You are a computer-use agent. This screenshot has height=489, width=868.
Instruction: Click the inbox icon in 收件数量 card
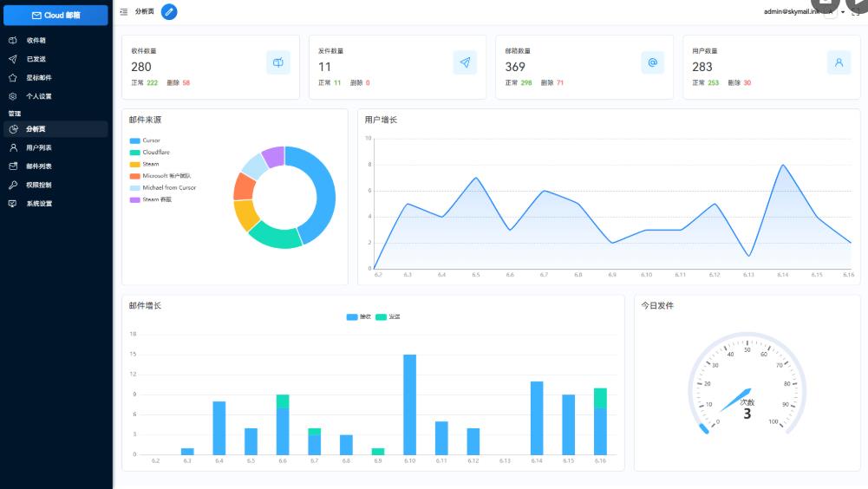click(277, 62)
